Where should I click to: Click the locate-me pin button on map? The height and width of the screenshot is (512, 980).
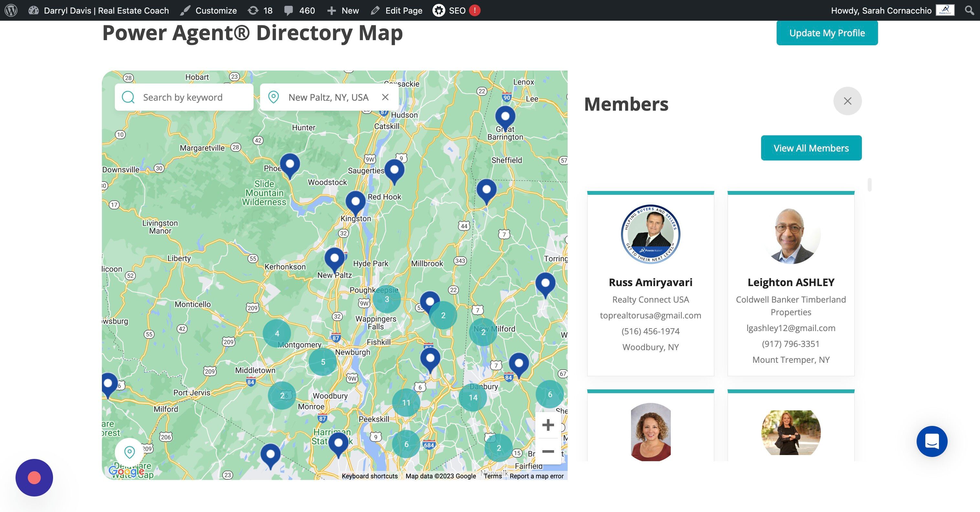pos(130,452)
